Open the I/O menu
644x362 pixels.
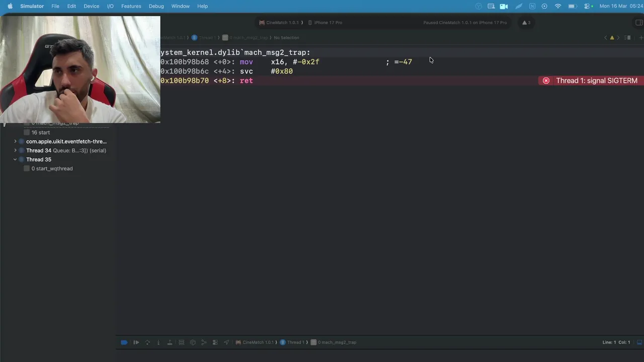coord(110,6)
